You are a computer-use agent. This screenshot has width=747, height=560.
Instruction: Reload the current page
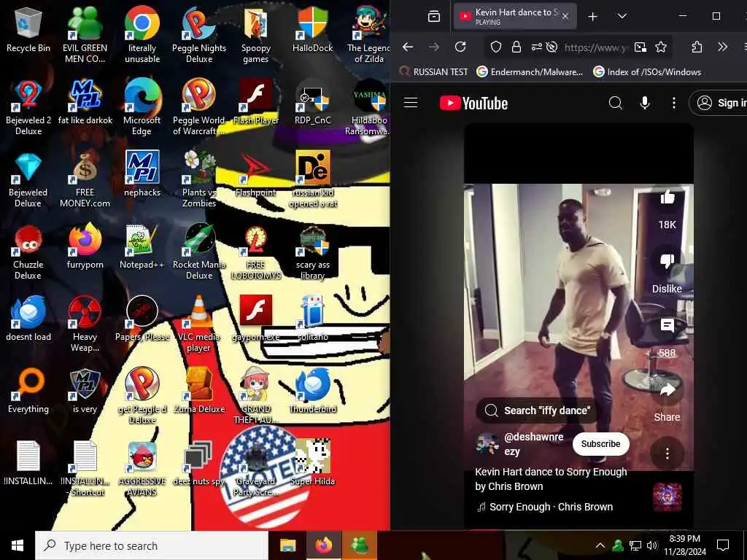click(460, 47)
